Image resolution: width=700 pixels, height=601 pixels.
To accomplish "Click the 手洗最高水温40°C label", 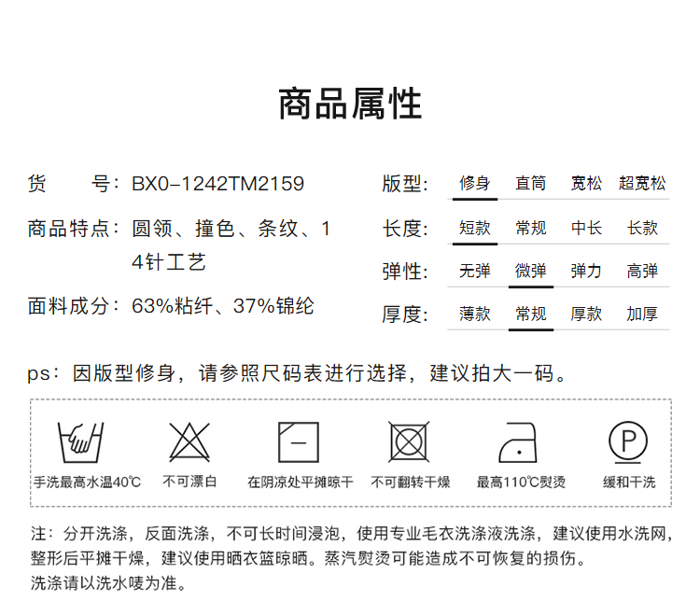I will click(88, 482).
